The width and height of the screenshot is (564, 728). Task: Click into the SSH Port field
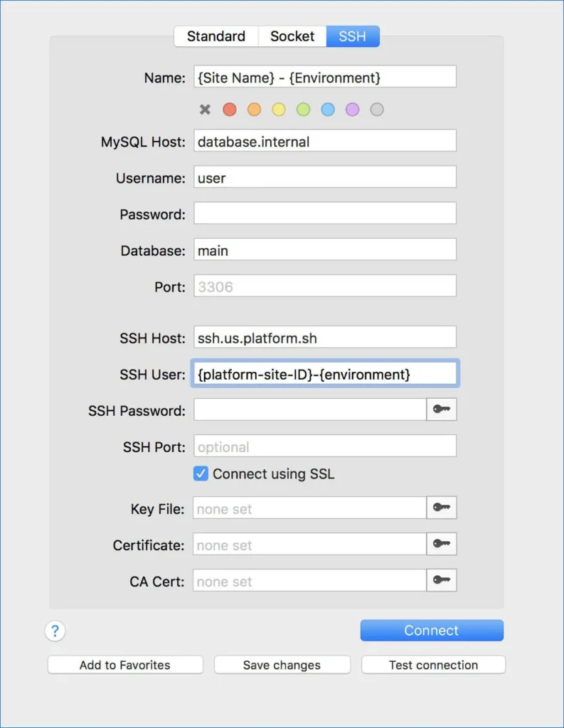pos(325,446)
